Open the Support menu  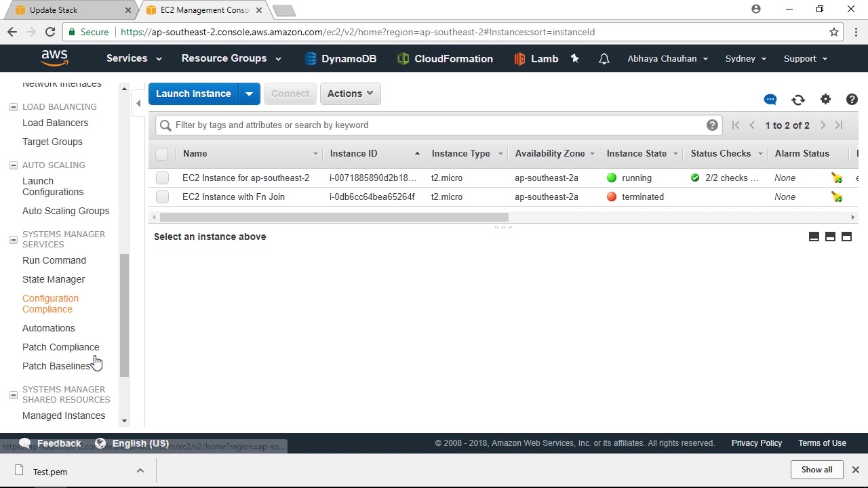pos(806,58)
